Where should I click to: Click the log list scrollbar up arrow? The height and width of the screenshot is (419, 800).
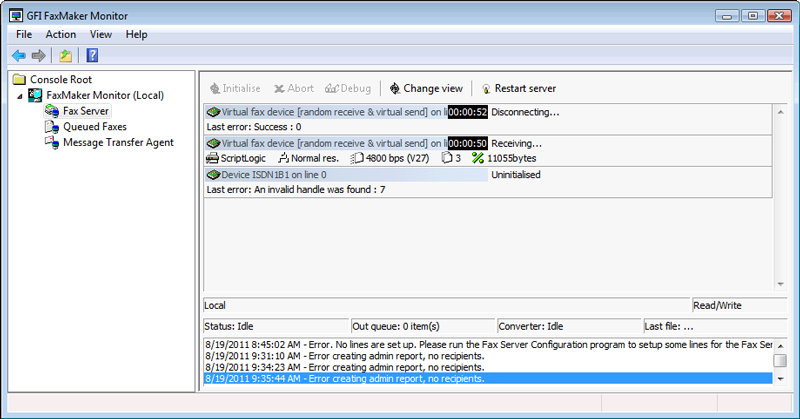coord(780,346)
